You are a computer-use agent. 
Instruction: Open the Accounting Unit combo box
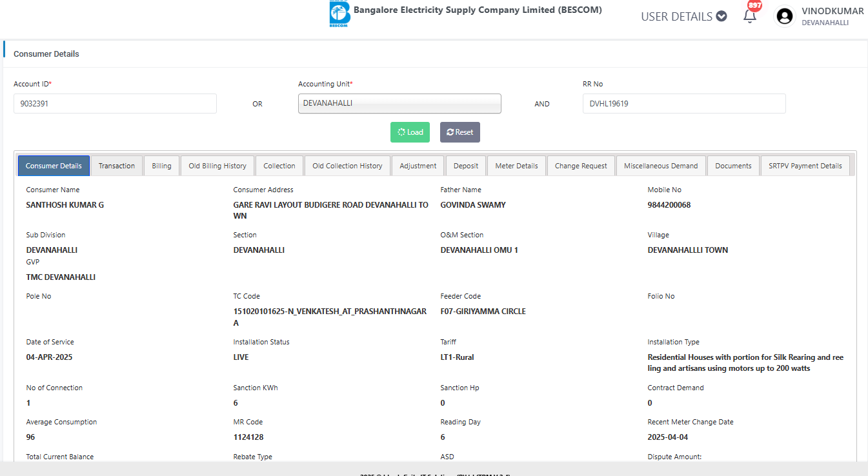(399, 103)
